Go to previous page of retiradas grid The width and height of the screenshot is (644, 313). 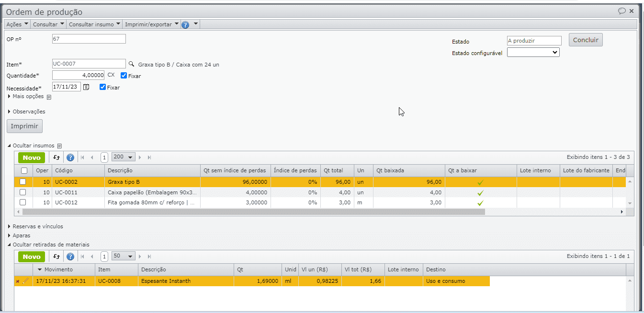[x=92, y=257]
